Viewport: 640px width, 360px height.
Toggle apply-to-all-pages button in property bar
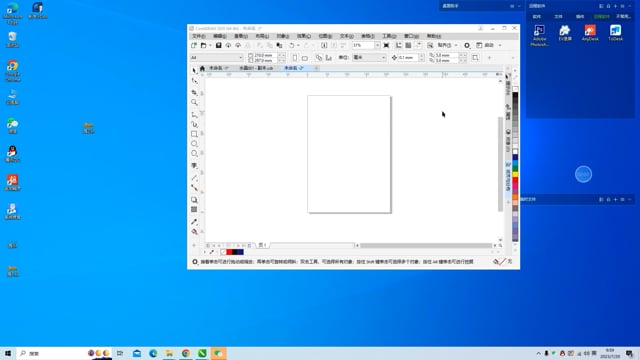coord(318,58)
